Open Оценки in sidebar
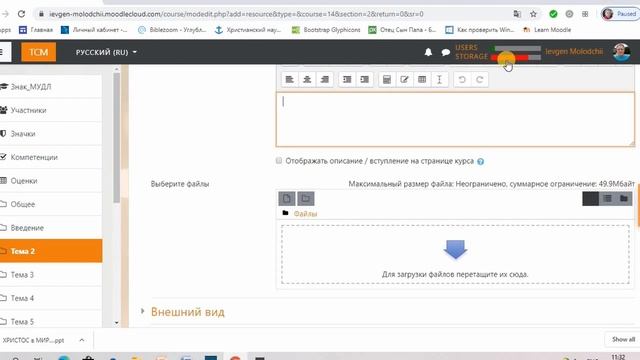Viewport: 640px width, 360px height. [x=50, y=180]
